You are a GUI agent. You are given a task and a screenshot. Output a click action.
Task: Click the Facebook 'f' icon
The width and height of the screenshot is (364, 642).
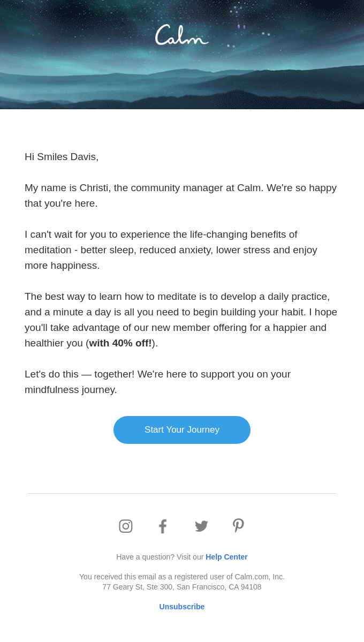coord(163,526)
